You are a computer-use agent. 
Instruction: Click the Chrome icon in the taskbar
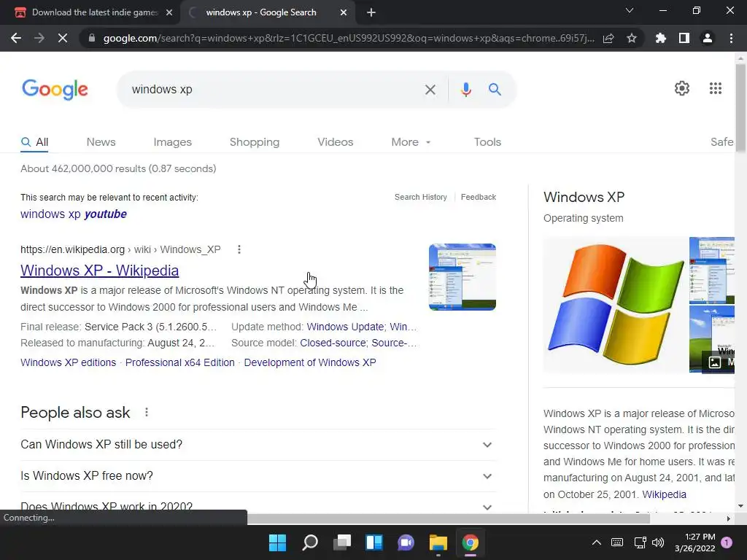tap(471, 542)
